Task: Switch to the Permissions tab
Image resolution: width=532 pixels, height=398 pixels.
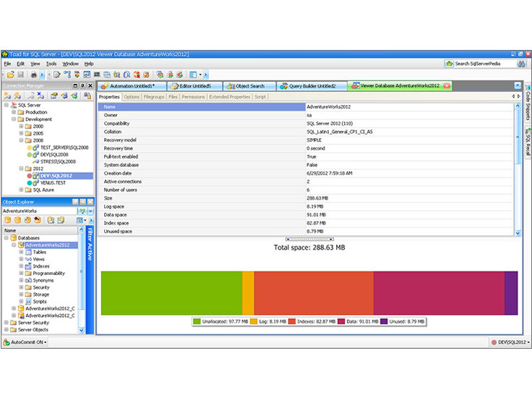Action: tap(194, 97)
